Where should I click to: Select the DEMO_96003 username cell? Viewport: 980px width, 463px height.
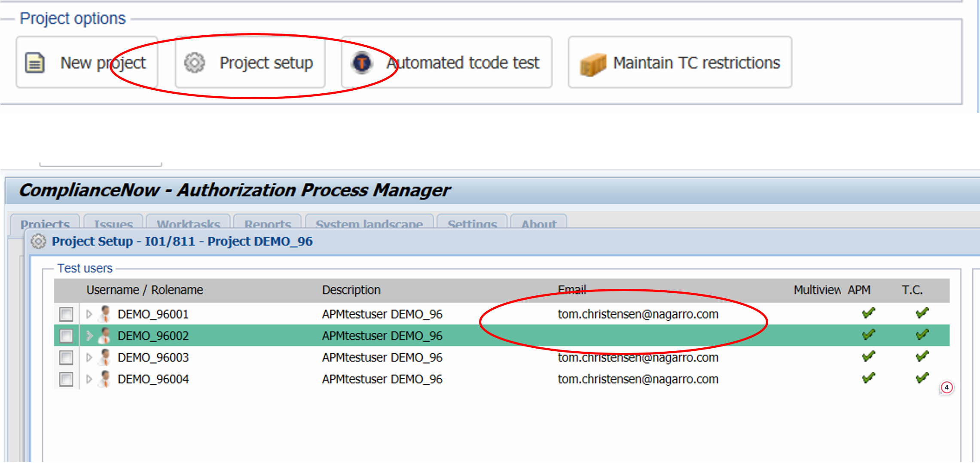point(153,358)
